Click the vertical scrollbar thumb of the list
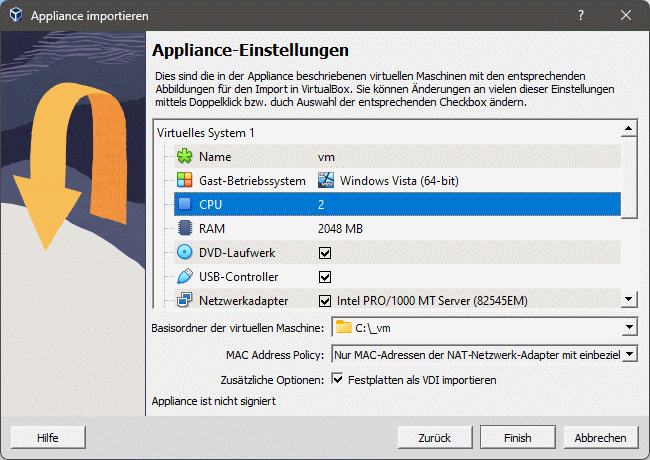Viewport: 650px width, 460px height. tap(629, 178)
